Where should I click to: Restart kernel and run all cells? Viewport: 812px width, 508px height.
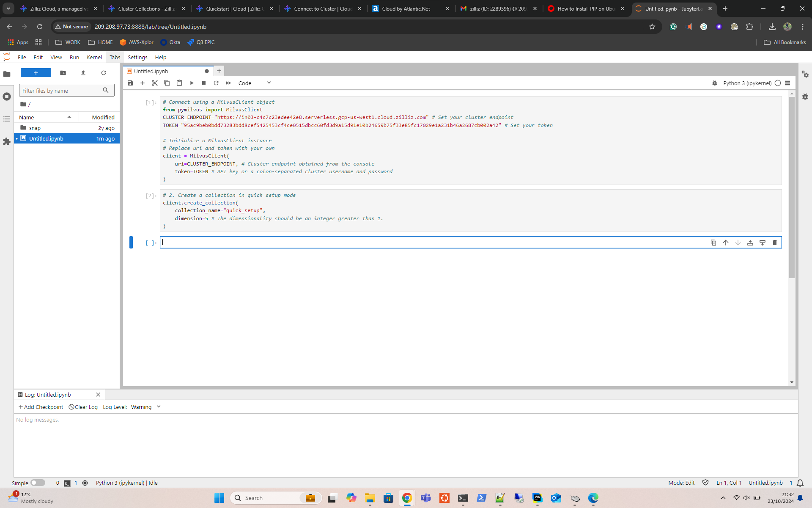point(228,83)
